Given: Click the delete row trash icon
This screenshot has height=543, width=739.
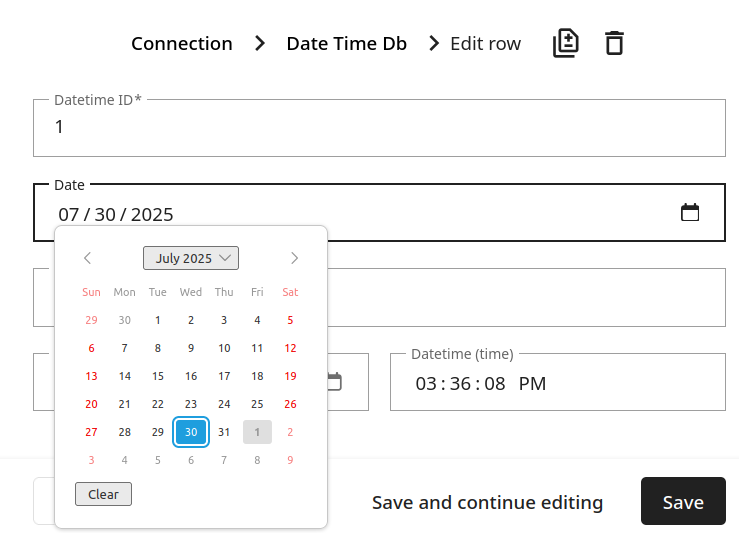Looking at the screenshot, I should (x=614, y=43).
